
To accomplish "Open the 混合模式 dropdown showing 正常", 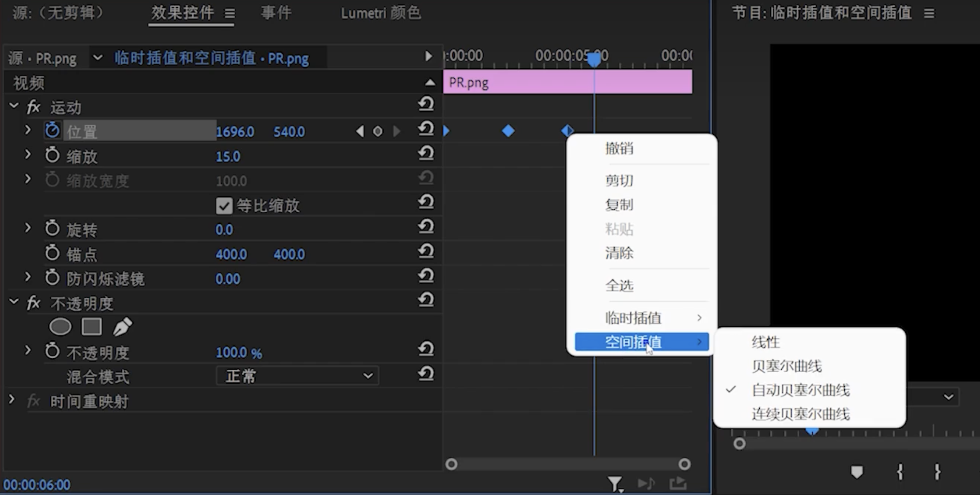I will (x=297, y=376).
